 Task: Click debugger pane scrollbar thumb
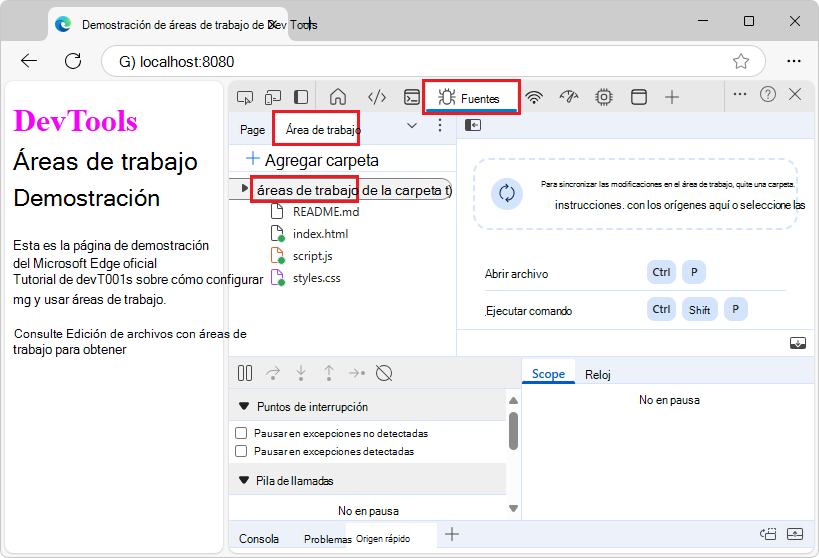tap(513, 431)
